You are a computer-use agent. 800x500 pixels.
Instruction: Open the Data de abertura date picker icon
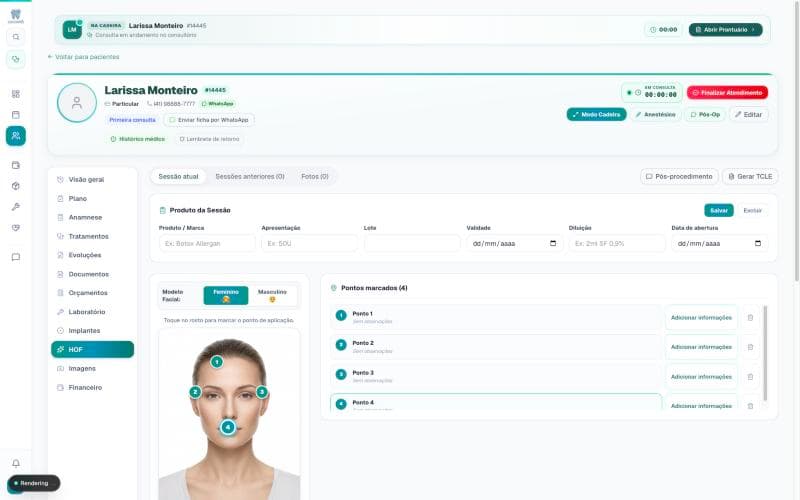(758, 243)
